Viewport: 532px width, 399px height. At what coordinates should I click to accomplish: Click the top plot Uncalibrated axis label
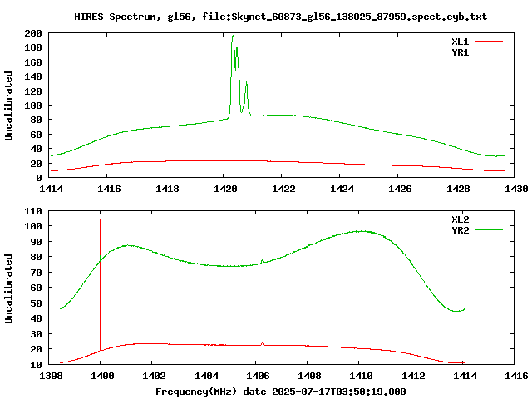8,106
